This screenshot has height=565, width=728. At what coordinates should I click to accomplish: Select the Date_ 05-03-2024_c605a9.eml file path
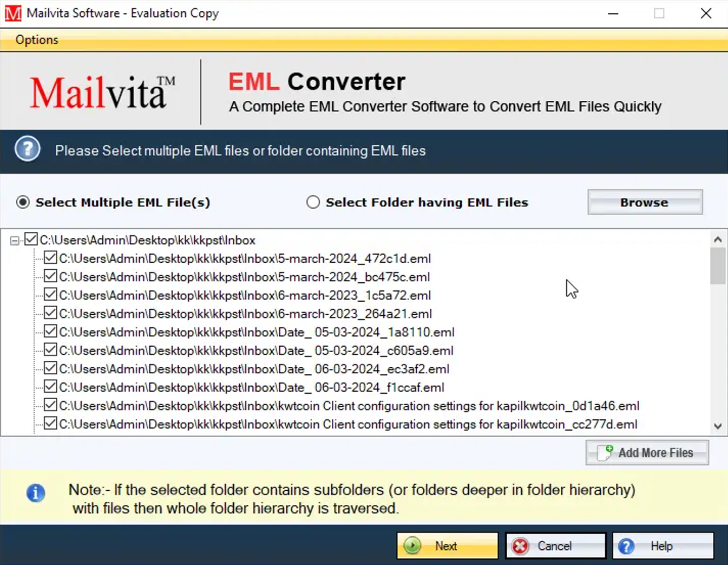pos(257,350)
